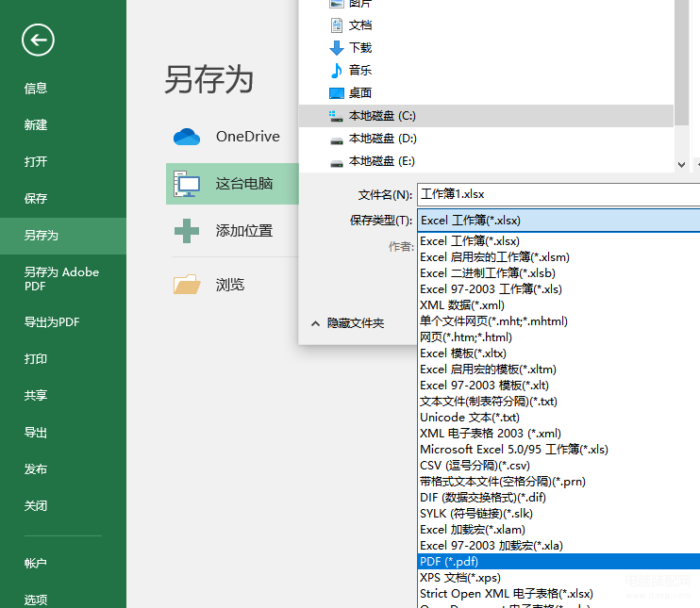Click the Downloads (下载) blue arrow icon
Image resolution: width=700 pixels, height=608 pixels.
tap(337, 48)
